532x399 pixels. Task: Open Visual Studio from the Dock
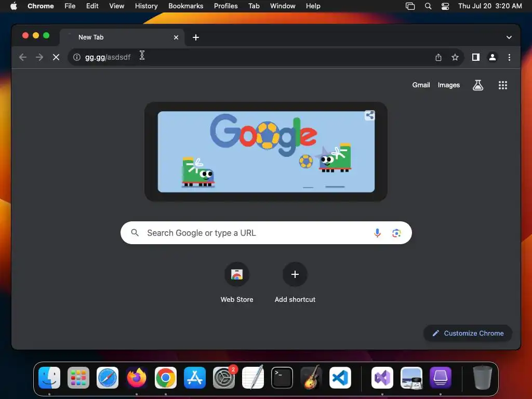pos(382,378)
